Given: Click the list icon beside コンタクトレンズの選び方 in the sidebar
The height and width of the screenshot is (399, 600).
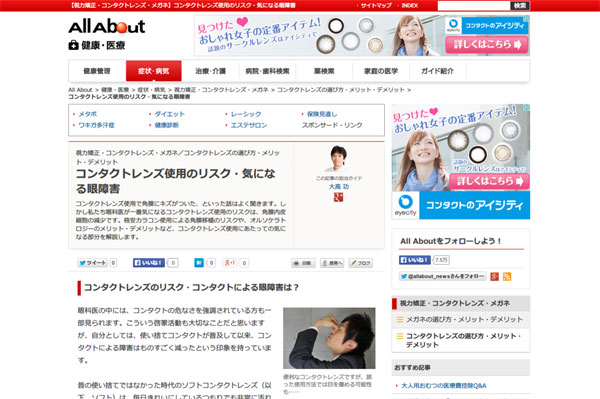Looking at the screenshot, I should coord(399,336).
